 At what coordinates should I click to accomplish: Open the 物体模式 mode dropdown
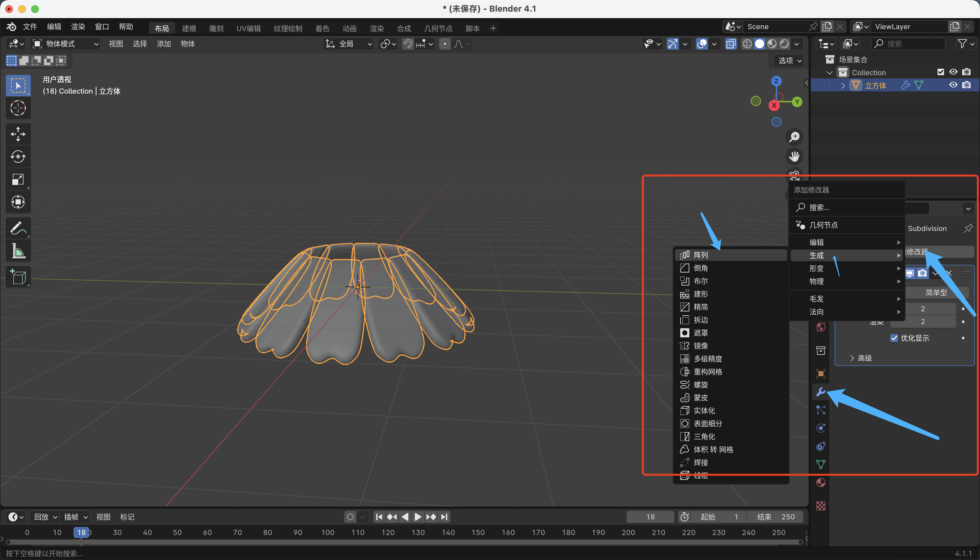coord(65,44)
